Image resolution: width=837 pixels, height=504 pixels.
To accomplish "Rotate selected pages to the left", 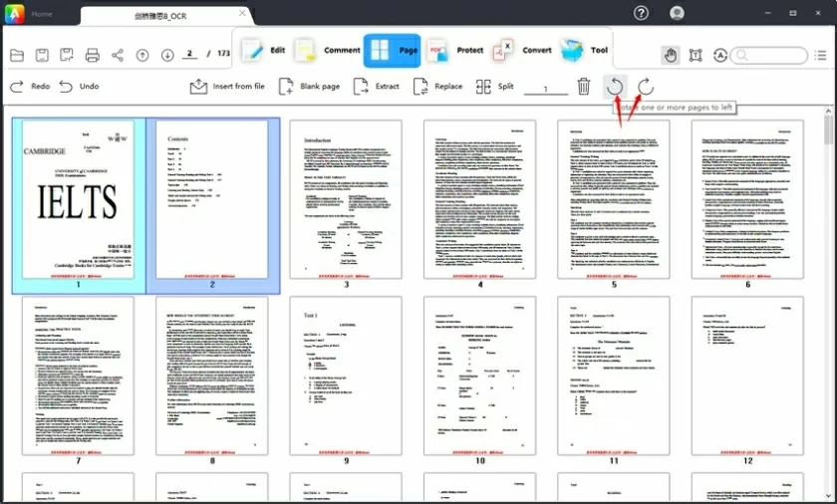I will (x=615, y=87).
